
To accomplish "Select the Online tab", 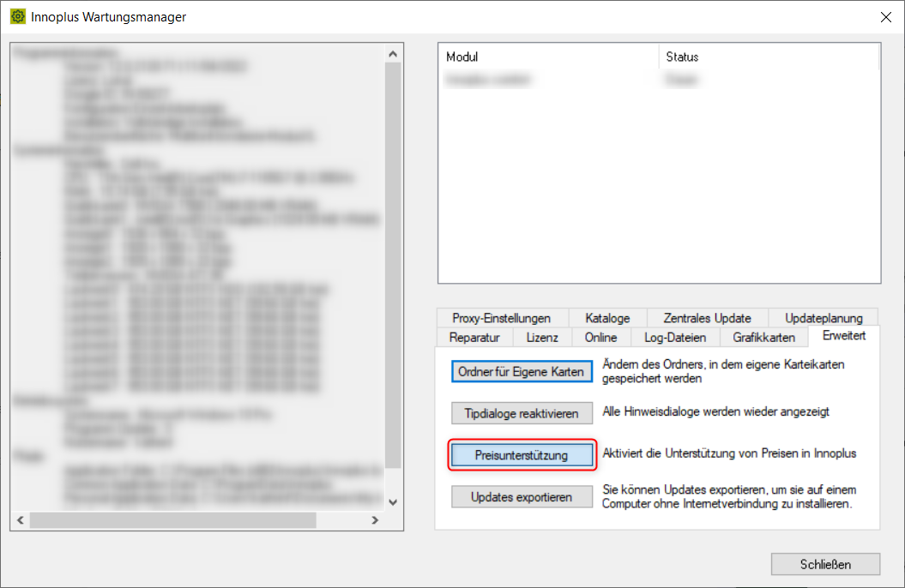I will pyautogui.click(x=600, y=337).
